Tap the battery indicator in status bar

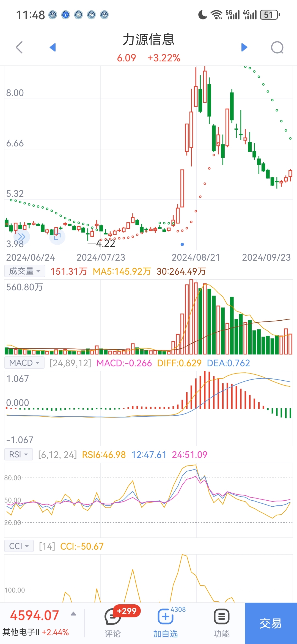(270, 15)
